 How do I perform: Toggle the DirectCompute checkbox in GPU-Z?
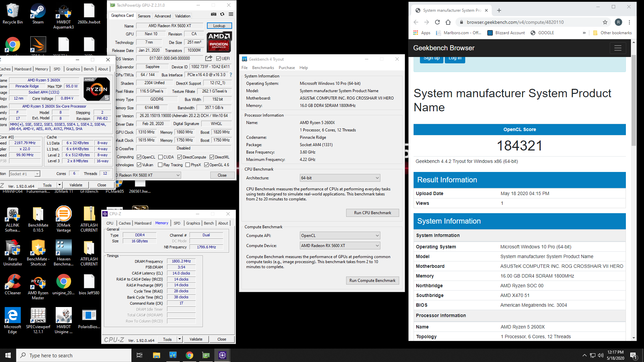coord(179,157)
